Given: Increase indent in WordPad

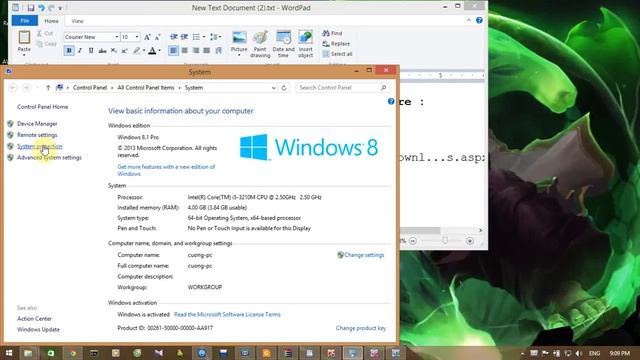Looking at the screenshot, I should (x=184, y=37).
